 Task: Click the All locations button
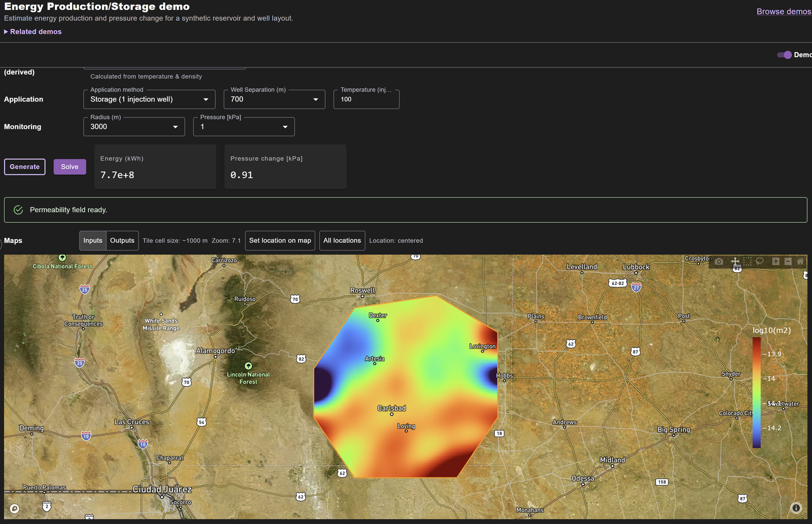(342, 240)
